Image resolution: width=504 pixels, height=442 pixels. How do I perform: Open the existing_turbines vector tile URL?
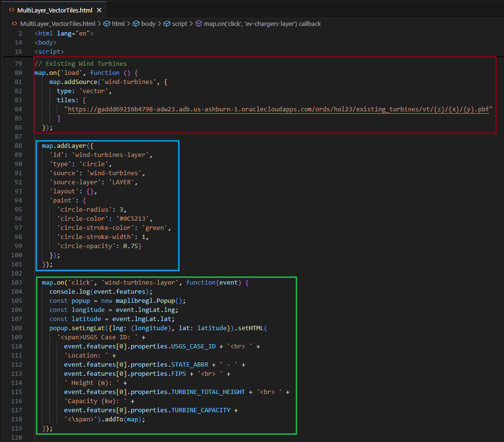(278, 109)
